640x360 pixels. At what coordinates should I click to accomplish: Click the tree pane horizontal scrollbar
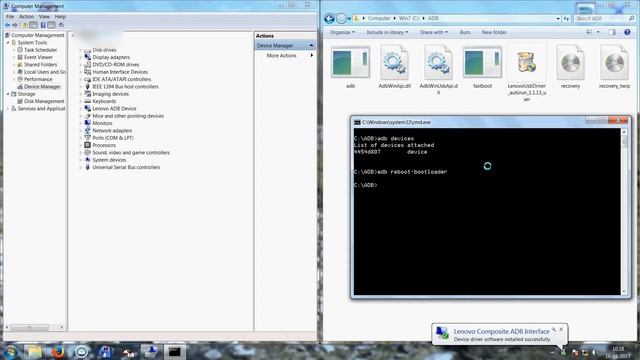(x=35, y=327)
